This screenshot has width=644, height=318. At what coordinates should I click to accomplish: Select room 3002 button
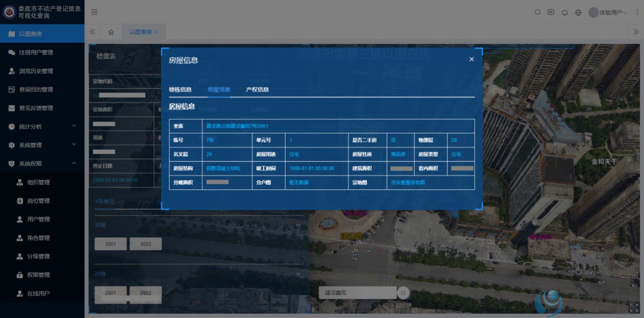coord(145,244)
